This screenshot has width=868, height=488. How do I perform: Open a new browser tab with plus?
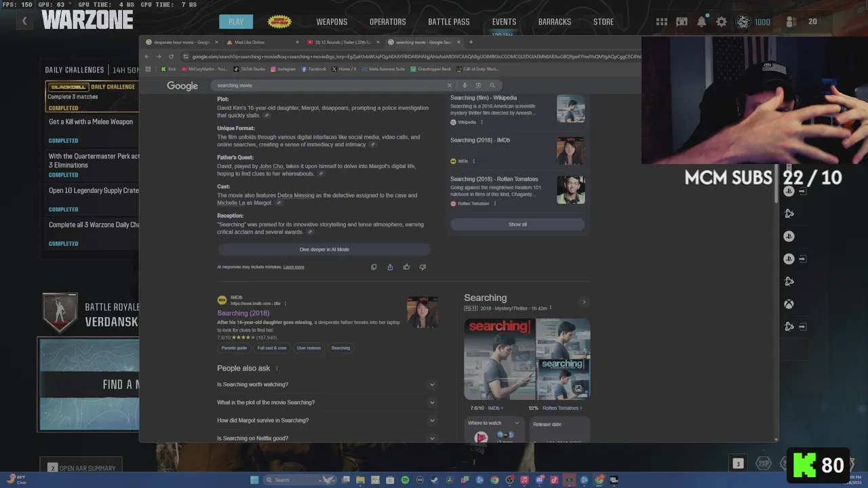471,42
